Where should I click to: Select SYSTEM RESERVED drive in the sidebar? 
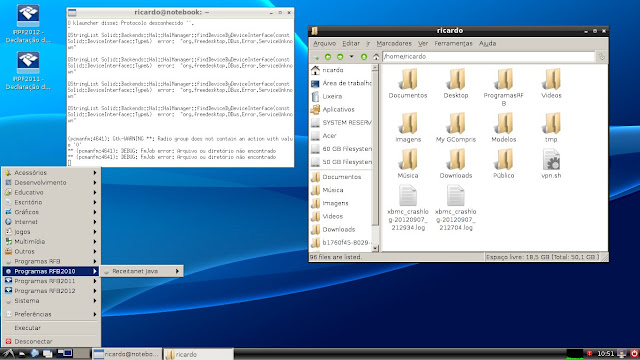(x=341, y=122)
